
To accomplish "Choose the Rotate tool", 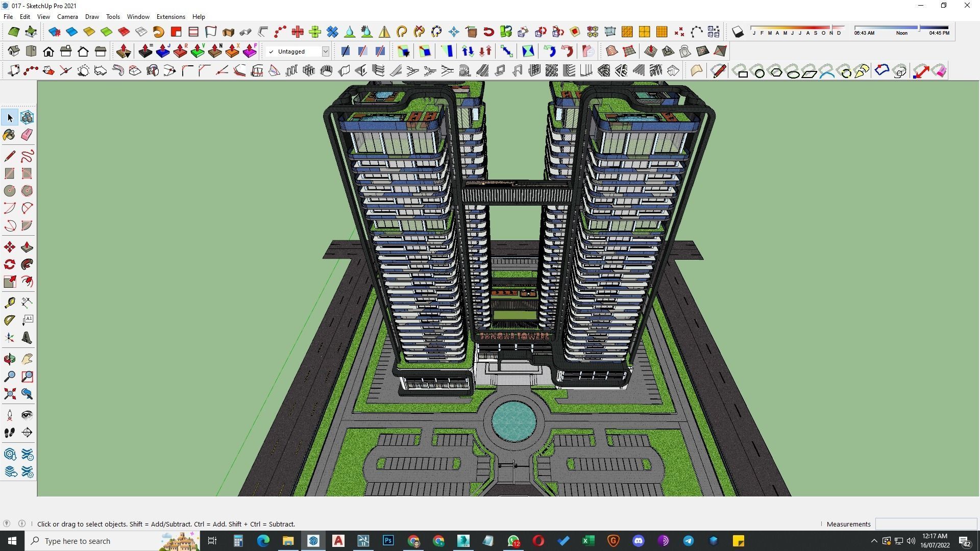I will click(10, 264).
